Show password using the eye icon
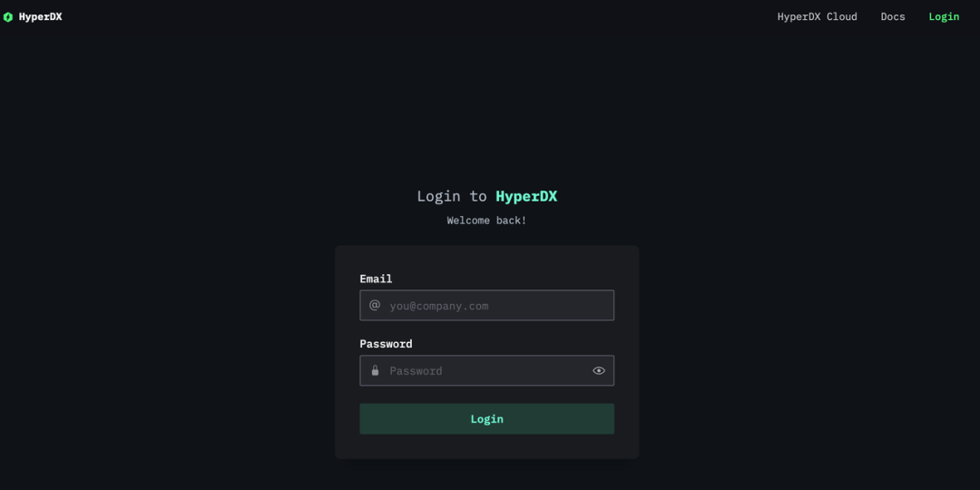980x490 pixels. point(599,370)
